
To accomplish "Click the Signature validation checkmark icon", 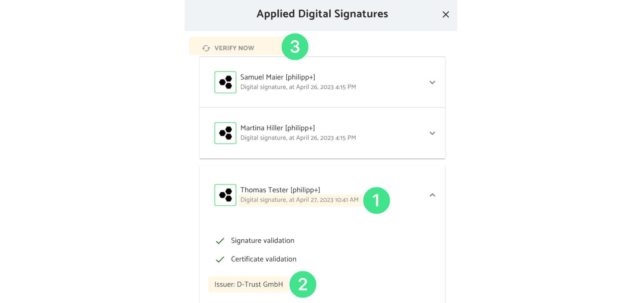I will [220, 241].
